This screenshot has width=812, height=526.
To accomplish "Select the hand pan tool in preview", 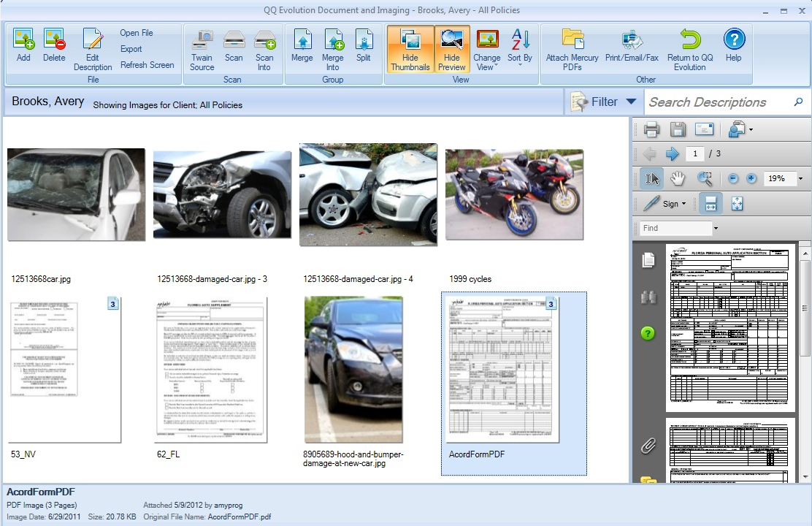I will 678,178.
